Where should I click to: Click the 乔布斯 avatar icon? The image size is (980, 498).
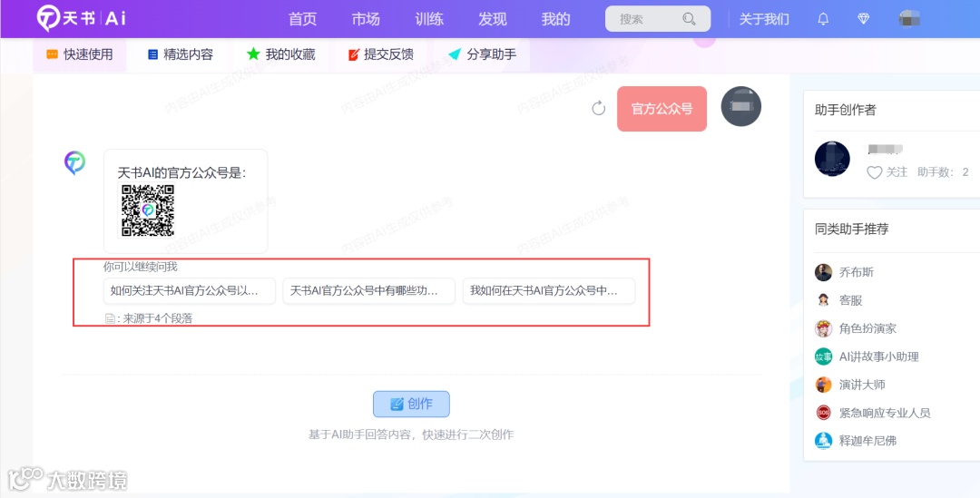pos(824,272)
